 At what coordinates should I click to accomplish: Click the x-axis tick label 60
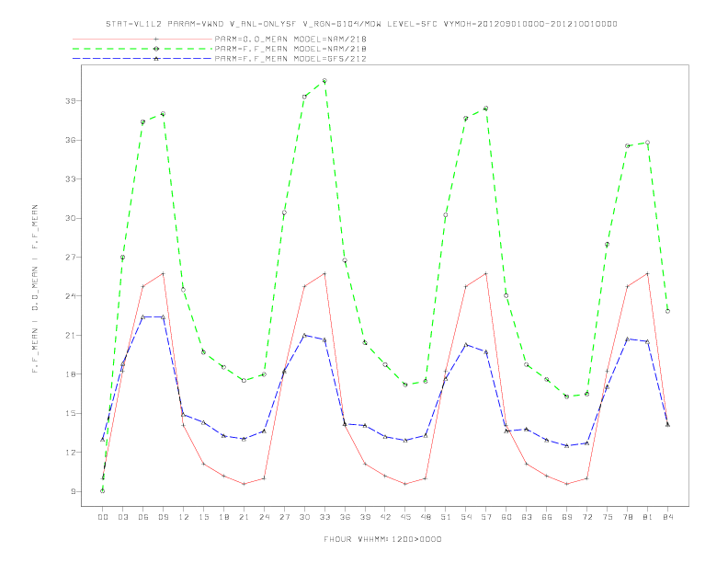[506, 517]
